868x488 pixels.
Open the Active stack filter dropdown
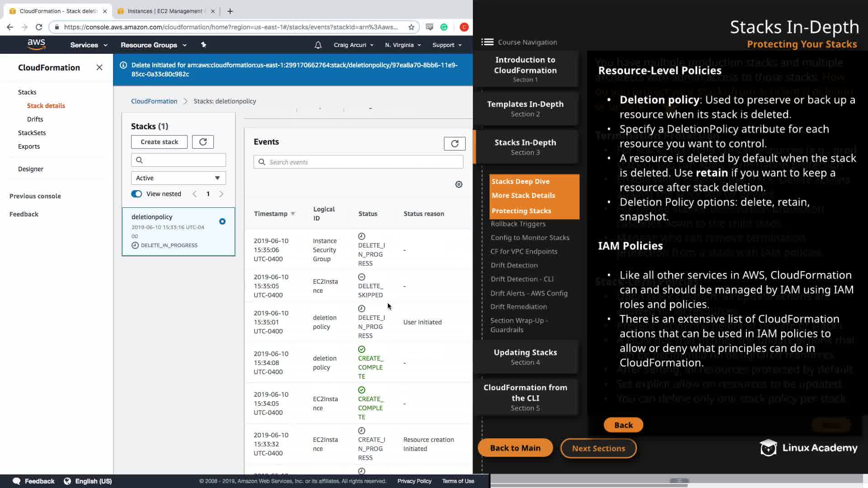pyautogui.click(x=178, y=178)
